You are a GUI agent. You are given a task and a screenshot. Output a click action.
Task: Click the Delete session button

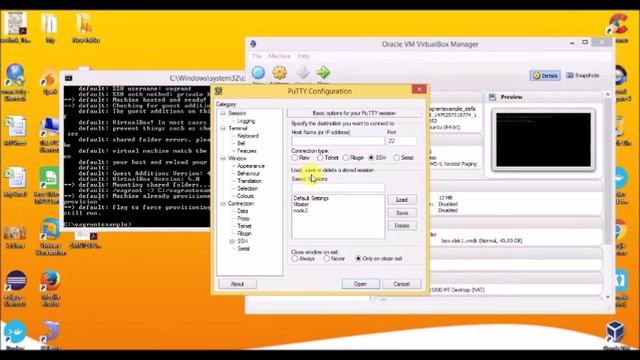[x=402, y=225]
